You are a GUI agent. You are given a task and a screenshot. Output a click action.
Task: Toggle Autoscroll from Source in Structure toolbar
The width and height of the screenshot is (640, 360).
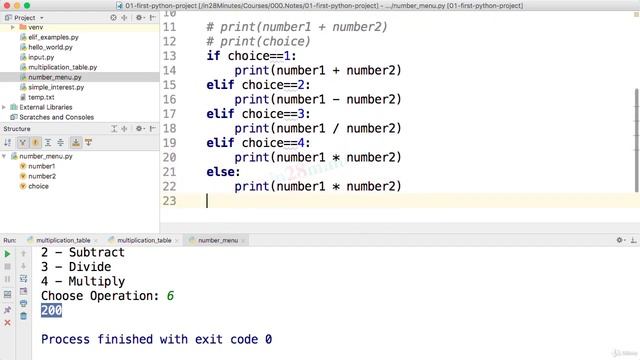[x=89, y=142]
